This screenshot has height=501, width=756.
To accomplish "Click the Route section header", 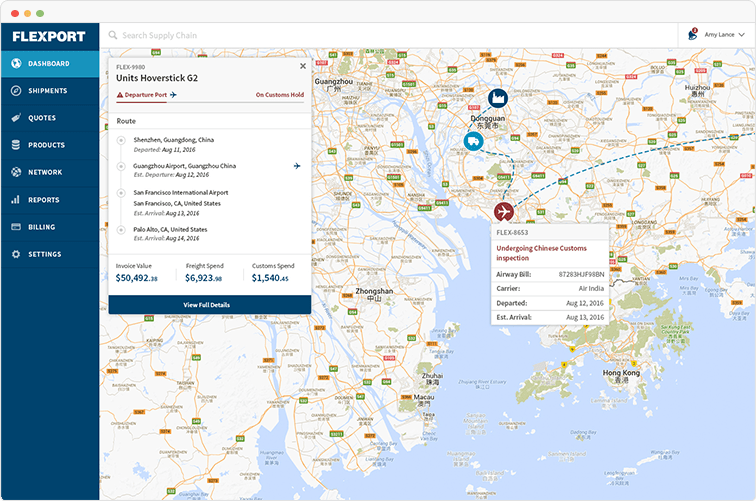I will [126, 121].
